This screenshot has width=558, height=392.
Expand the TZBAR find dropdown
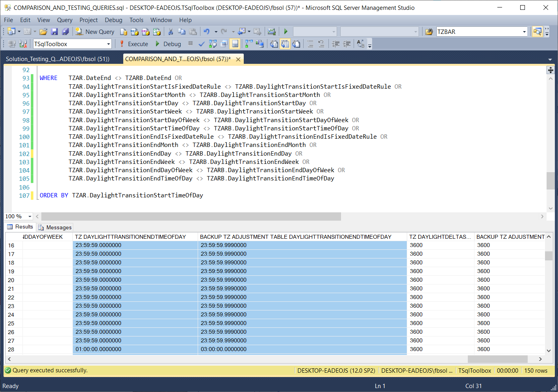524,32
